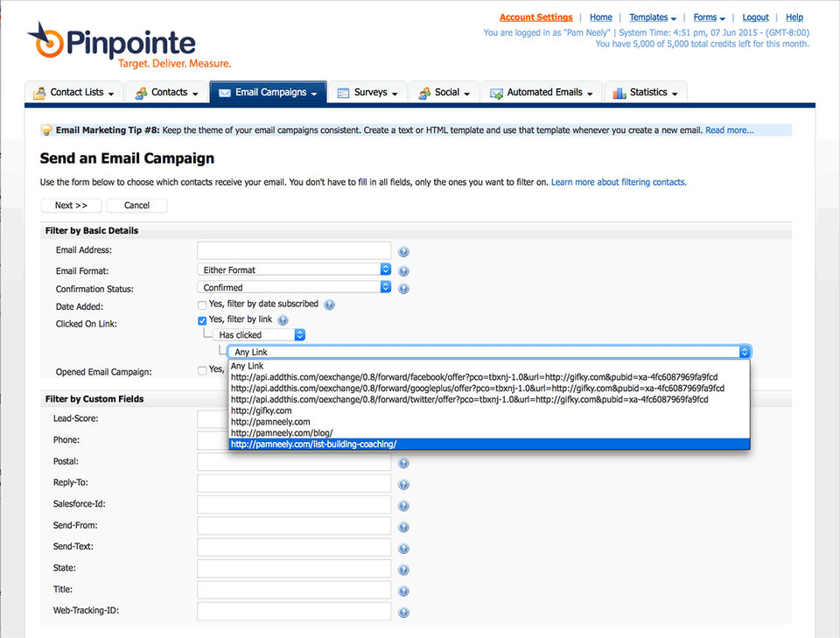Screen dimensions: 840x638
Task: Open the Contact Lists tab
Action: [x=75, y=93]
